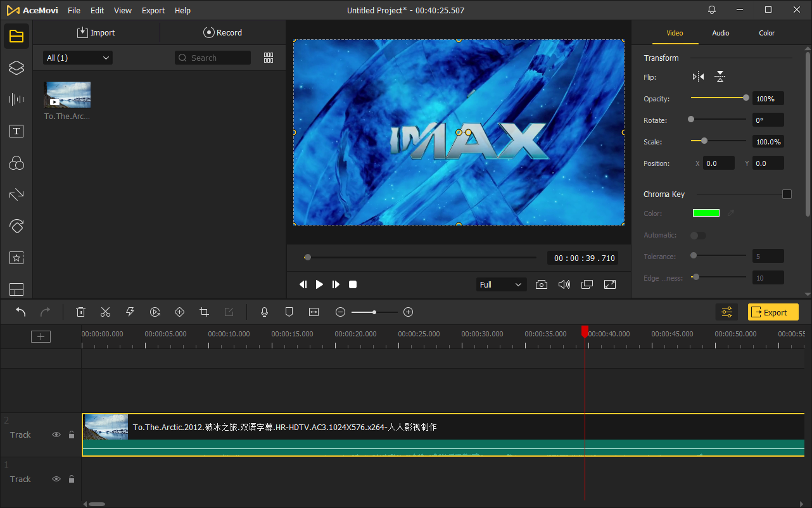Take a snapshot with the camera icon
This screenshot has height=508, width=812.
pyautogui.click(x=542, y=284)
